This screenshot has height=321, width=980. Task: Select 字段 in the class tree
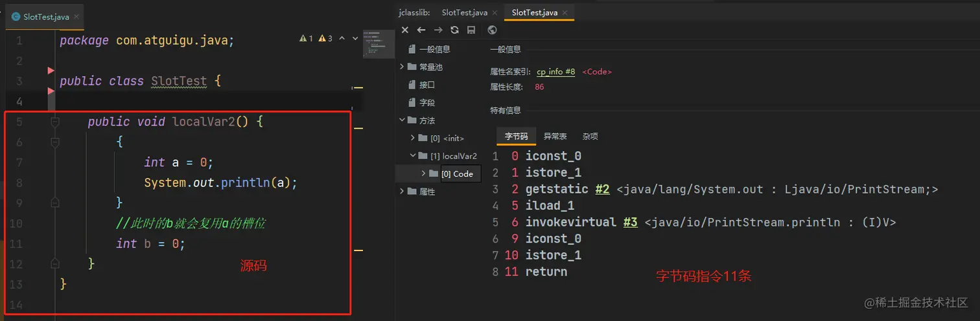[427, 103]
